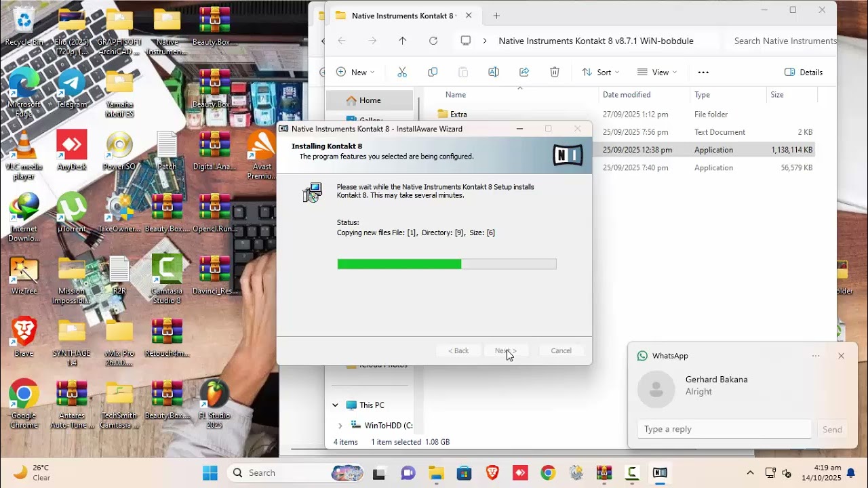868x488 pixels.
Task: Select the Yamaha Motif ES folder
Action: point(119,94)
